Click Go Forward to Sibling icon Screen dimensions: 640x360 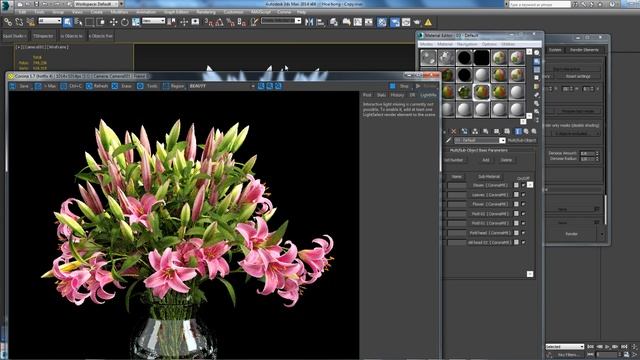pyautogui.click(x=534, y=131)
